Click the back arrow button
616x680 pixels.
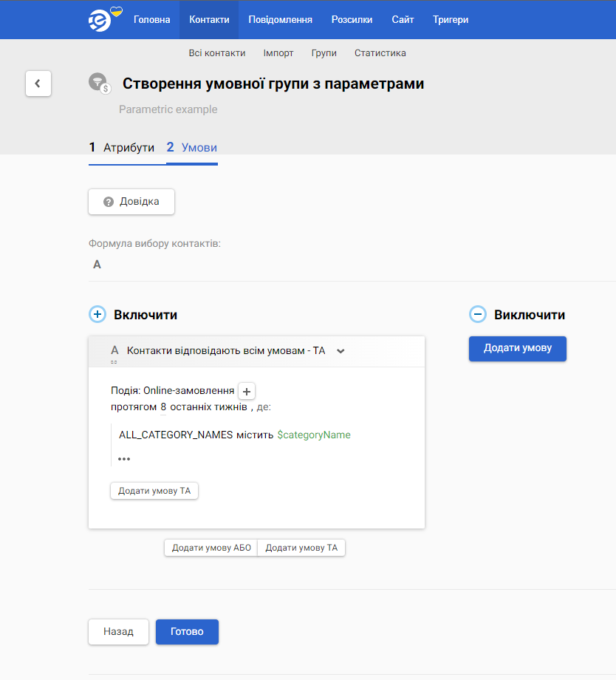click(38, 84)
